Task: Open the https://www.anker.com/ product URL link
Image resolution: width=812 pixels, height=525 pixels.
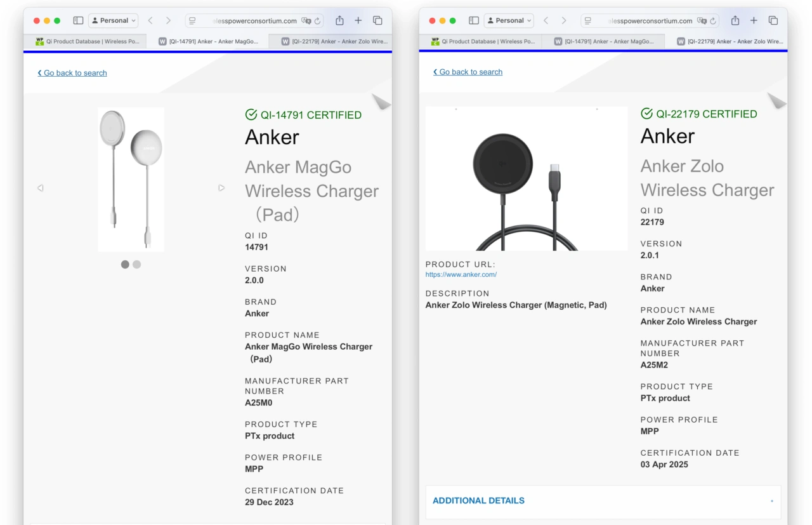Action: [461, 275]
